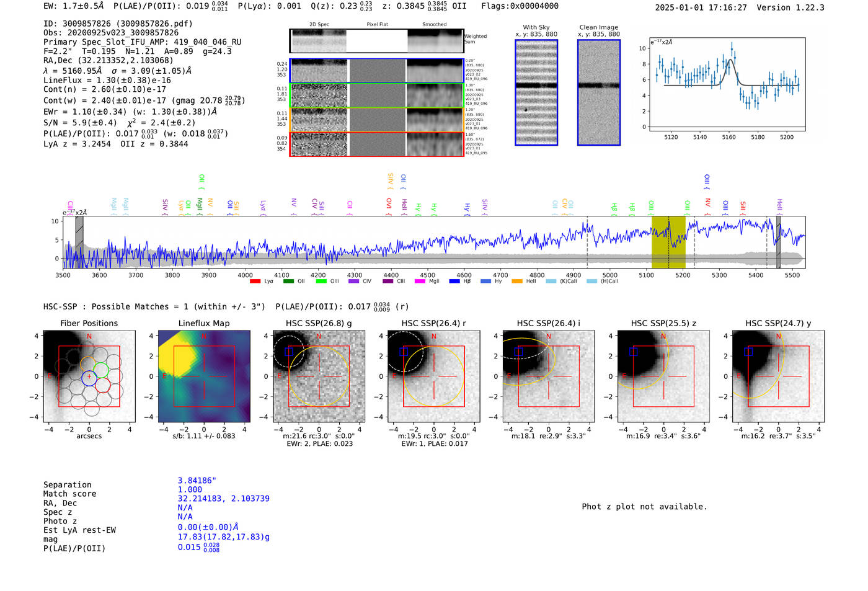Image resolution: width=868 pixels, height=591 pixels.
Task: Click the hatched gray bar near 3550 Å
Action: [79, 242]
